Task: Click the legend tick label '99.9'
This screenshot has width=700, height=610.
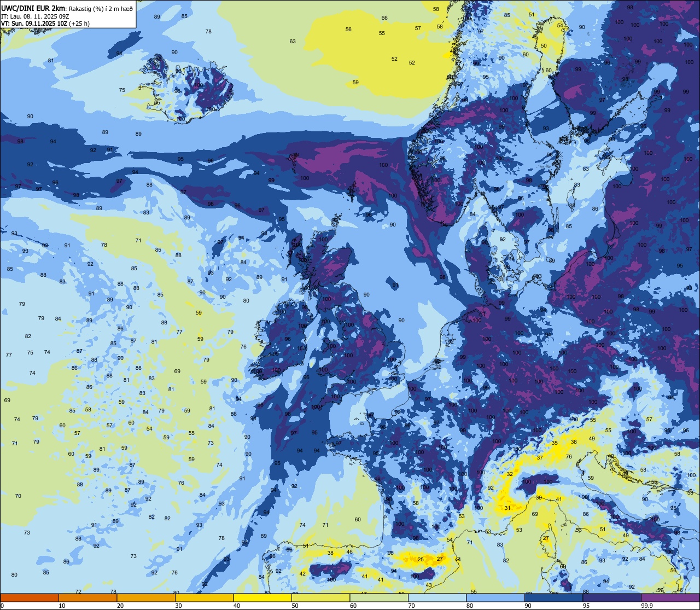Action: [x=646, y=606]
